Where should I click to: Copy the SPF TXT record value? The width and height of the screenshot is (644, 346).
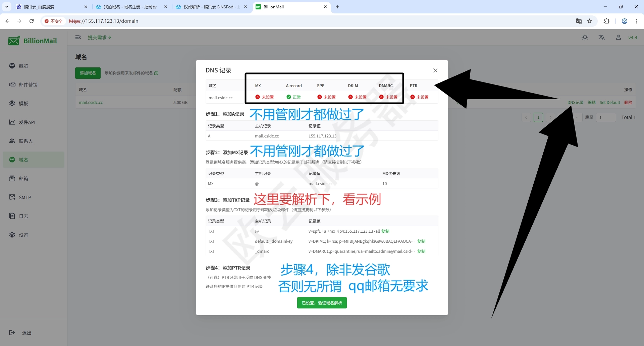click(385, 231)
